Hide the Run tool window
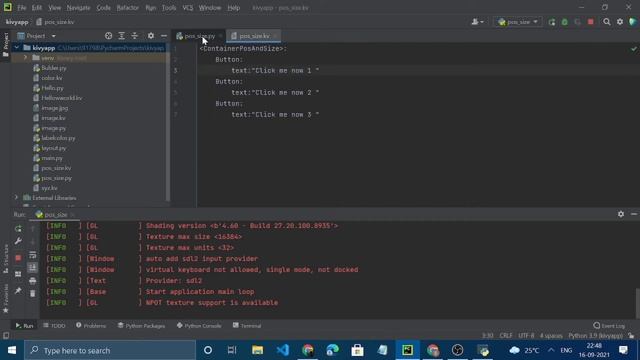 (x=634, y=214)
